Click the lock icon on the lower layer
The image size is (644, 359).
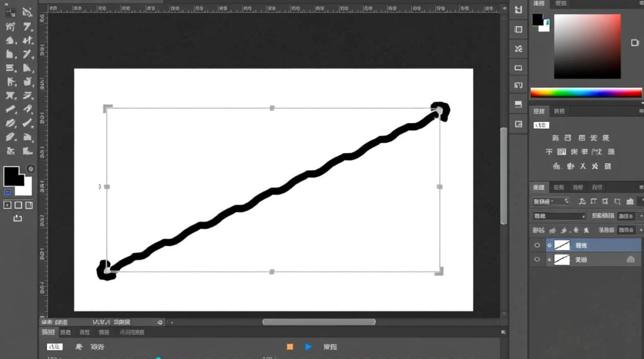point(631,259)
